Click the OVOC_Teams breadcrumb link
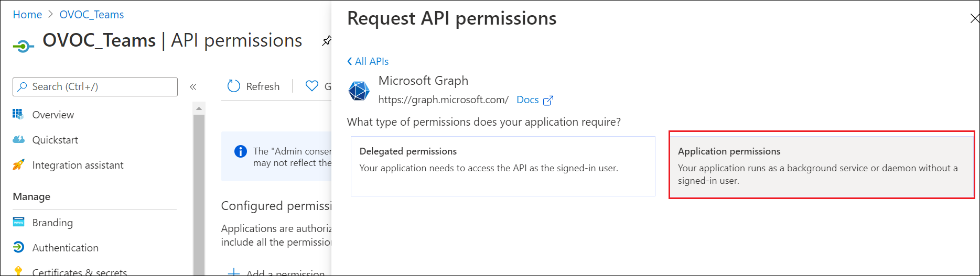 92,15
